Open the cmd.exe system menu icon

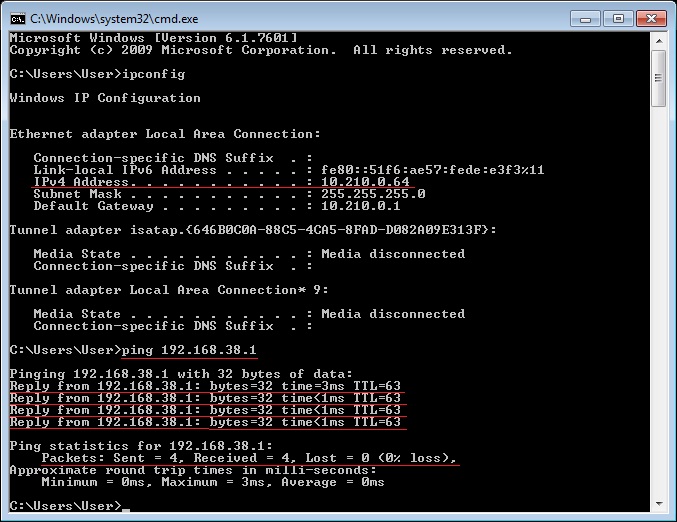click(x=16, y=18)
